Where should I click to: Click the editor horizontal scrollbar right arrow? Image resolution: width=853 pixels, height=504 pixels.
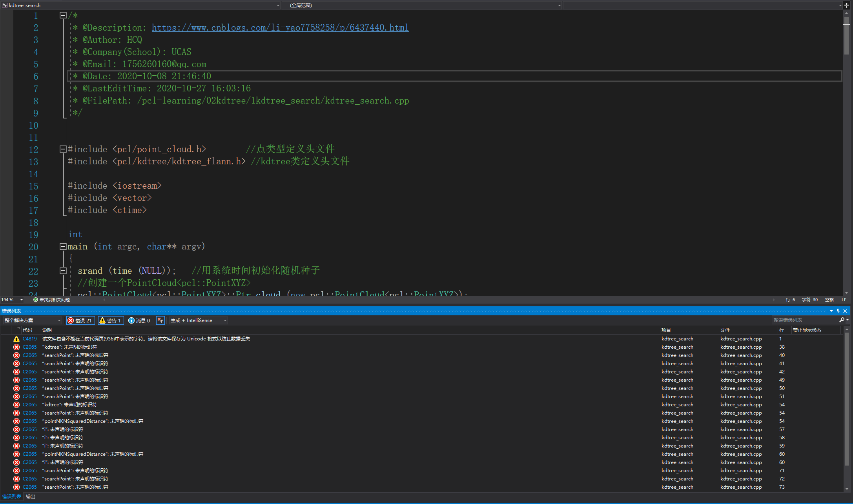click(x=774, y=300)
